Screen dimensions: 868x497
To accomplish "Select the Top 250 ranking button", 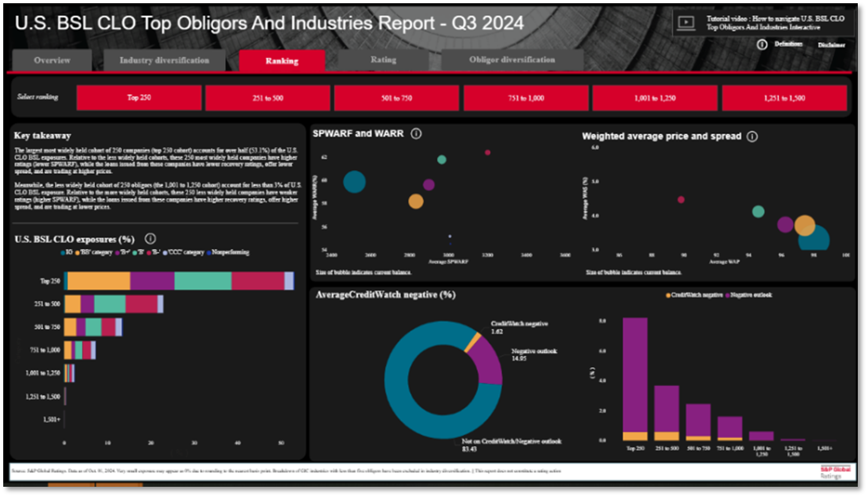I will click(139, 98).
